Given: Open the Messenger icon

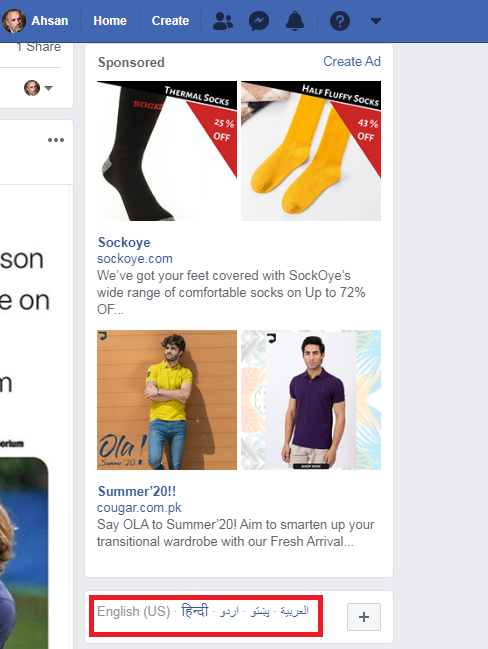Looking at the screenshot, I should (x=259, y=21).
